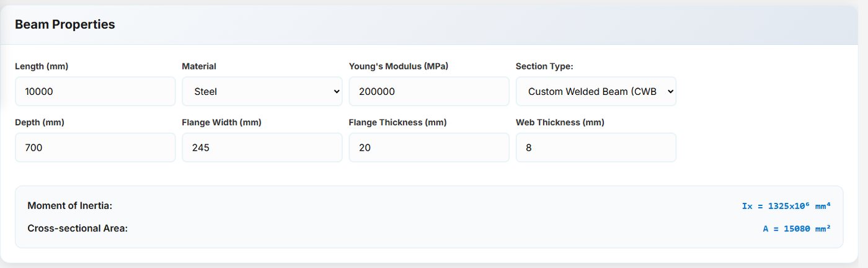868x268 pixels.
Task: Open the Material dropdown showing Steel
Action: tap(262, 91)
